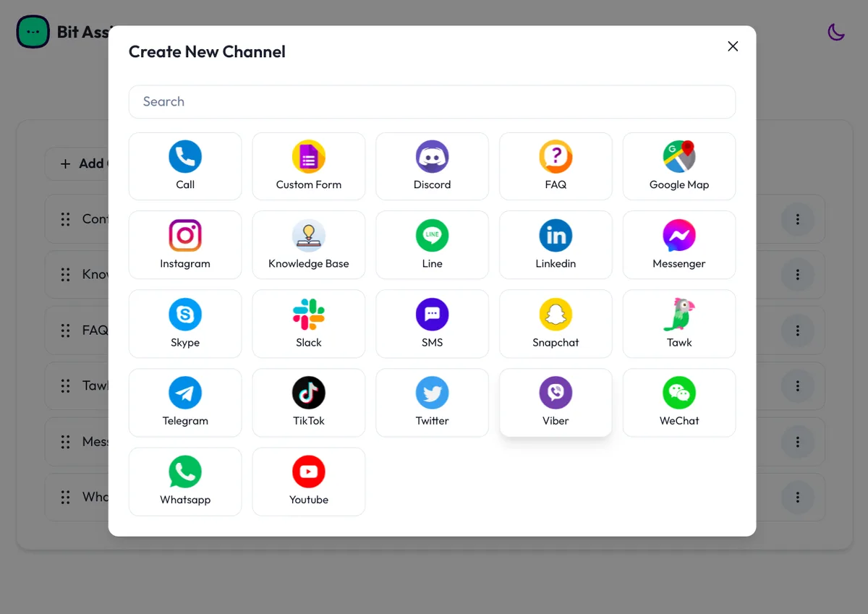Pick the WeChat channel
Screen dimensions: 868x614
coord(679,403)
